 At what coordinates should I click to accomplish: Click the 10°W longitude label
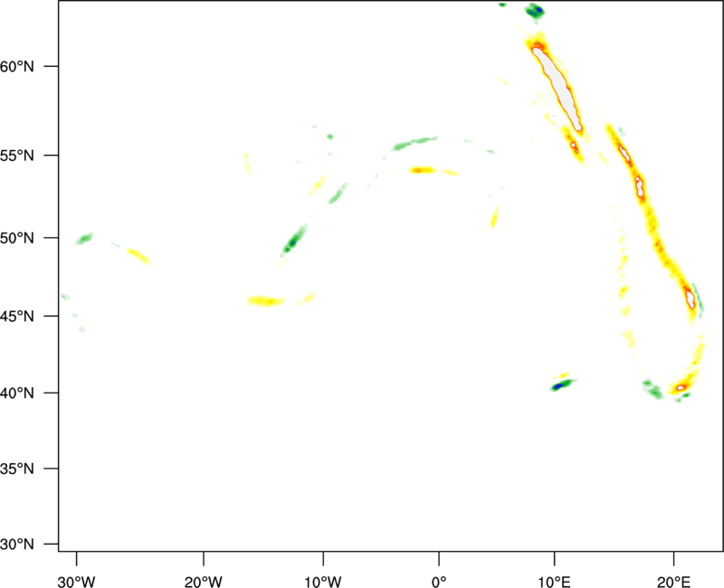click(323, 582)
